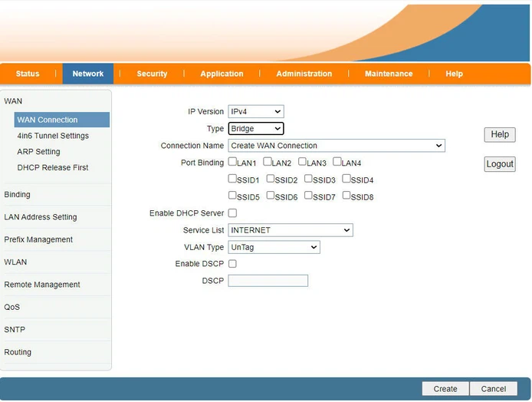
Task: Select the SSID8 checkbox
Action: click(346, 196)
